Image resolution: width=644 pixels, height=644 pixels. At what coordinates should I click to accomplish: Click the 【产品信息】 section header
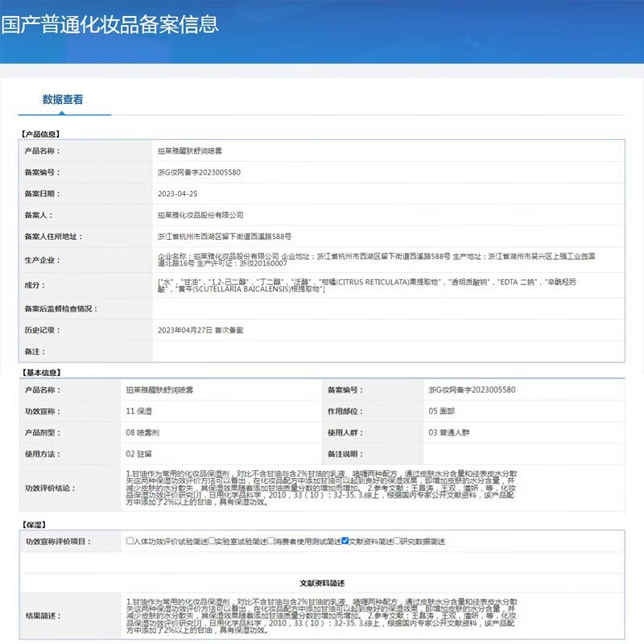39,133
